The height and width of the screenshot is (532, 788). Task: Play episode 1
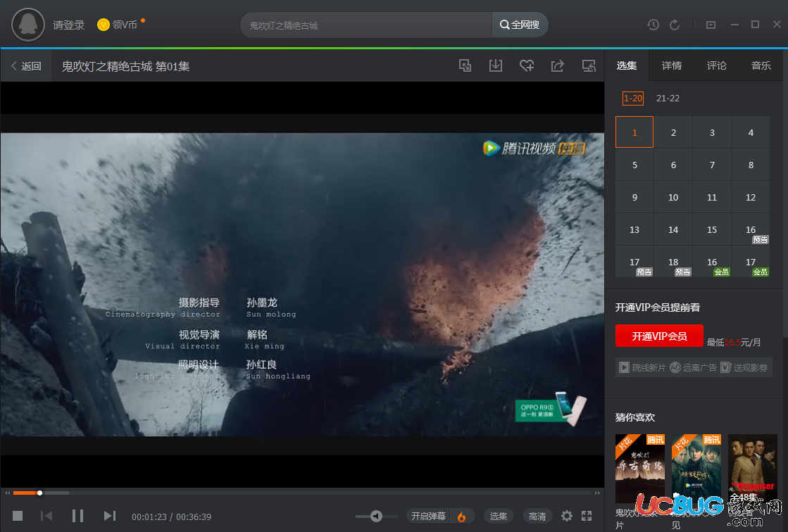point(634,132)
